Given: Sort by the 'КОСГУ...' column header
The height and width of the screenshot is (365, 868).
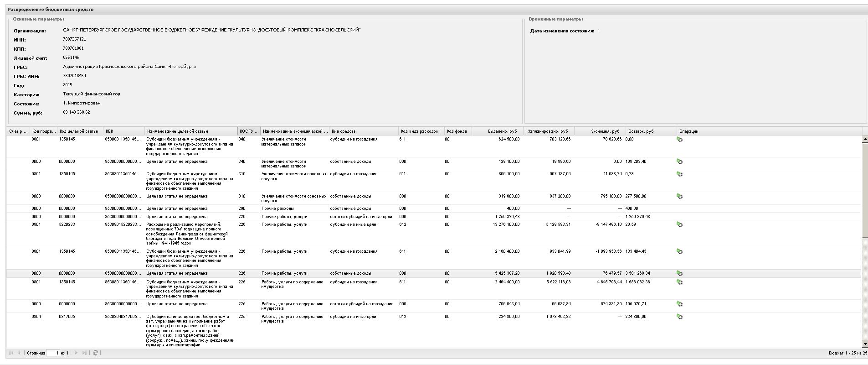Looking at the screenshot, I should [x=249, y=131].
